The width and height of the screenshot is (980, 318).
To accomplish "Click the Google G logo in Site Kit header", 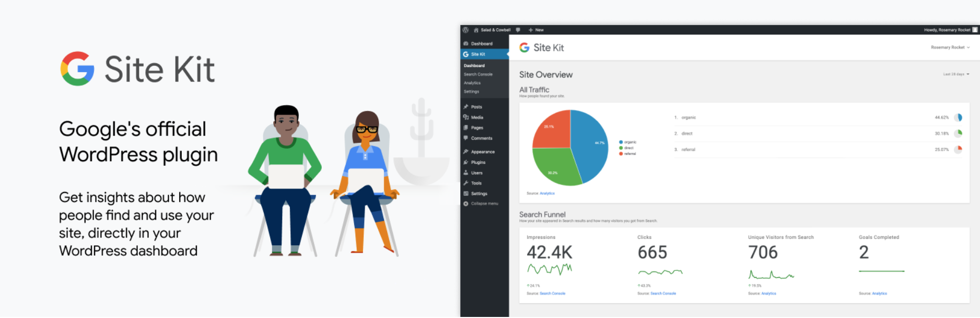I will pyautogui.click(x=524, y=48).
